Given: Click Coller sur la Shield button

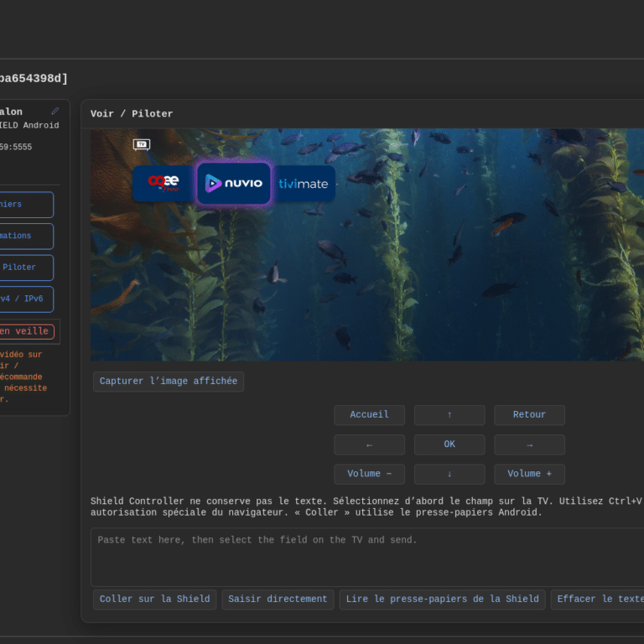Looking at the screenshot, I should 155,600.
